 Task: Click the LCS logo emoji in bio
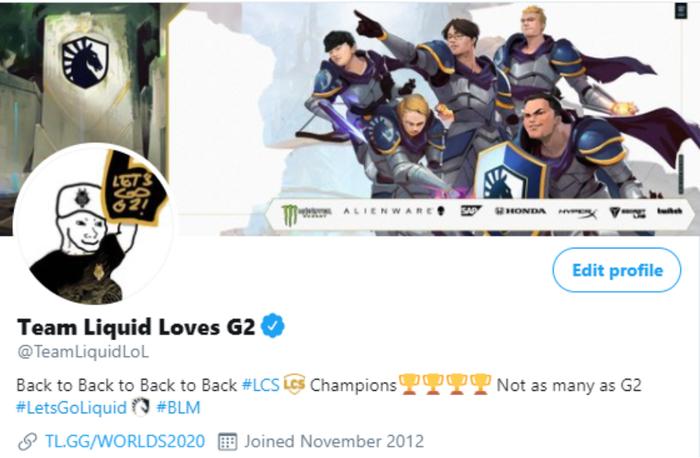[x=294, y=384]
